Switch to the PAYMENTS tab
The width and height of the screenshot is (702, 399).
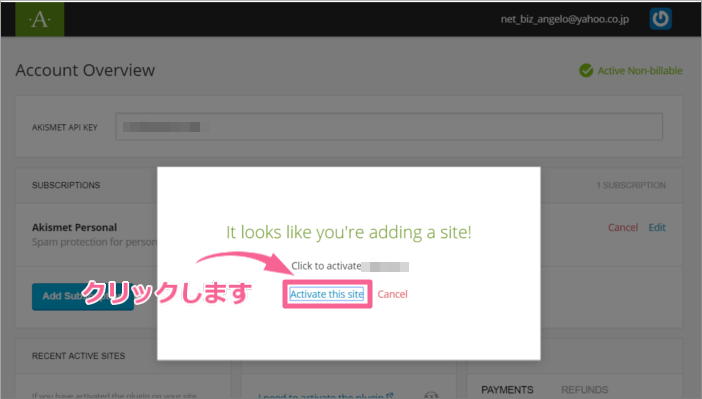point(507,390)
